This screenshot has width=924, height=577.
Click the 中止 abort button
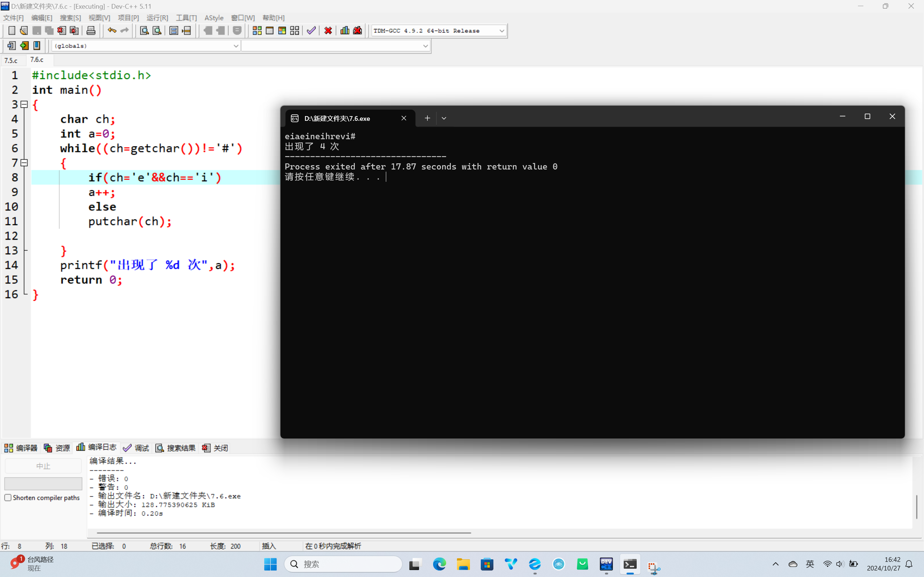43,466
